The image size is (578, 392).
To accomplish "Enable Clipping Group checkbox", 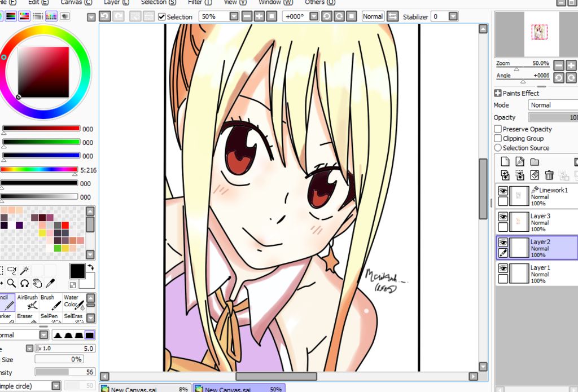I will [x=498, y=139].
